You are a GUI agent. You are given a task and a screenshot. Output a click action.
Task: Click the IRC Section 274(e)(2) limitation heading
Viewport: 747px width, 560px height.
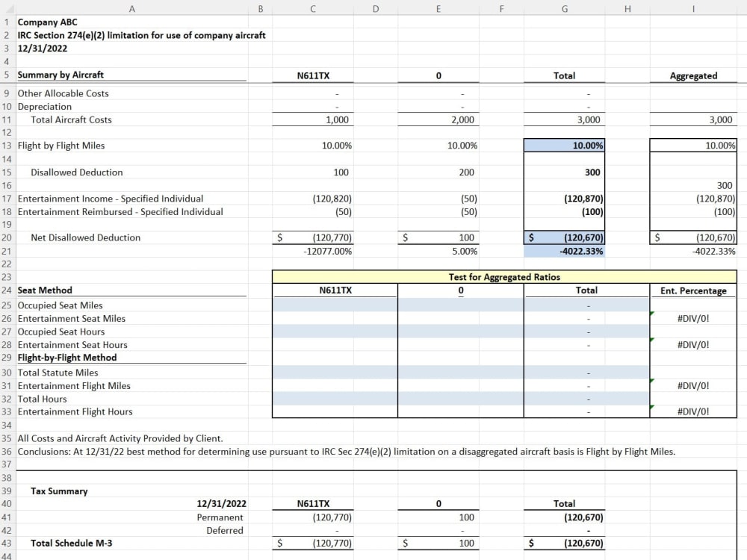(x=141, y=35)
